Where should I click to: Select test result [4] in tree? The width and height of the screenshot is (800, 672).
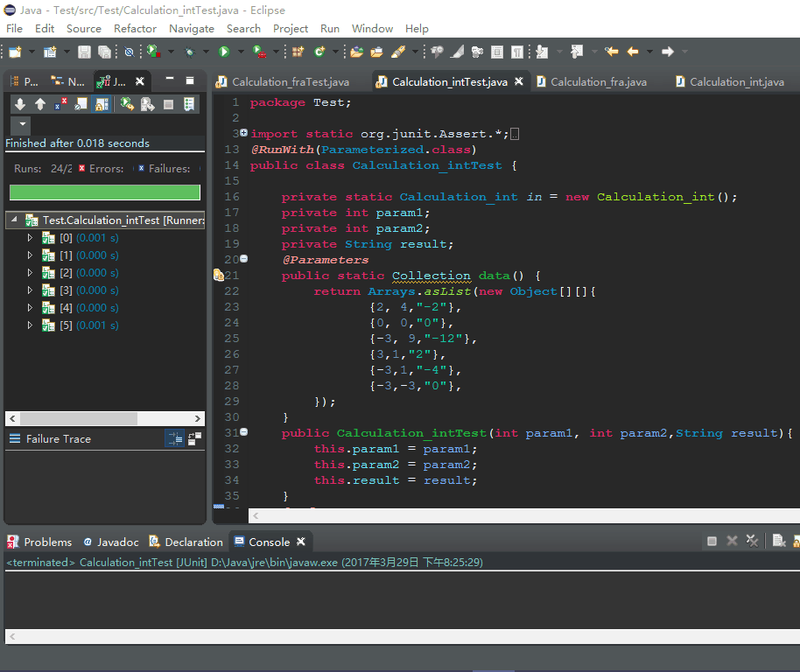coord(88,307)
